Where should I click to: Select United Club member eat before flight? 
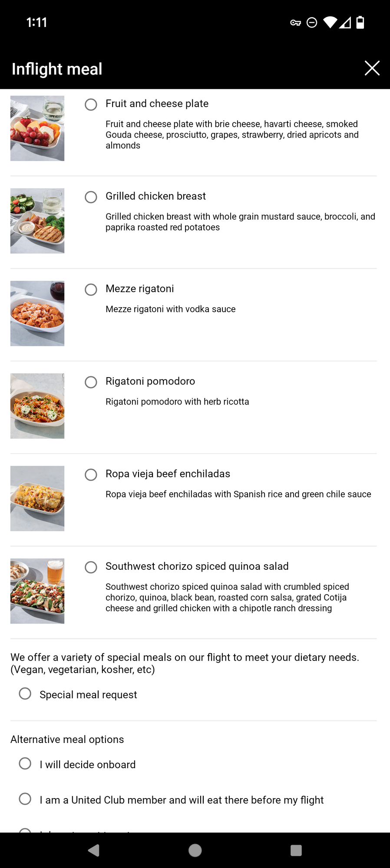point(25,799)
